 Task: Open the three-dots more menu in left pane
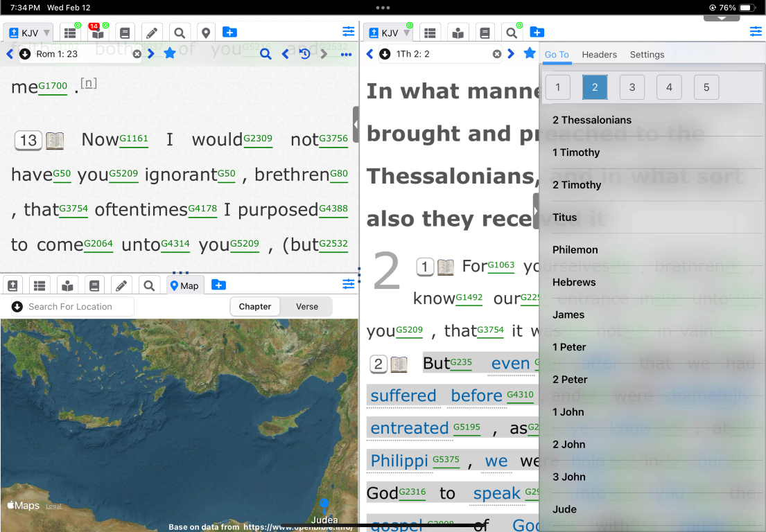pos(346,54)
